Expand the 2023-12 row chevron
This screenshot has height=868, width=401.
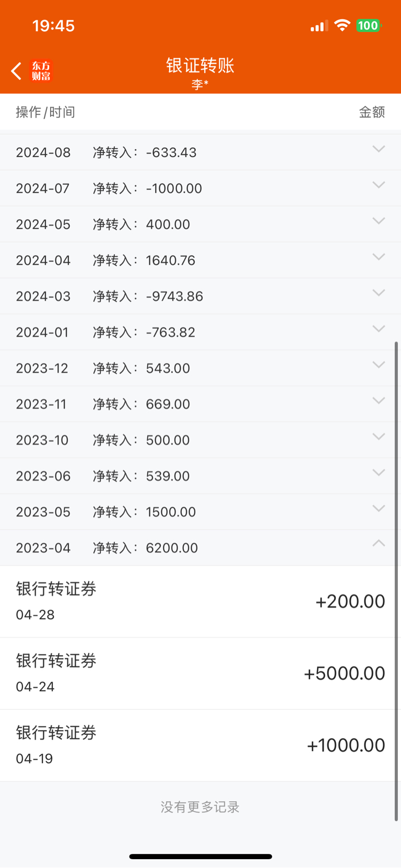tap(379, 365)
